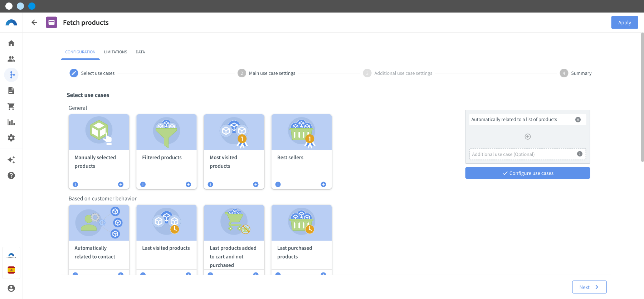Add Most visited products with plus icon

tap(256, 184)
